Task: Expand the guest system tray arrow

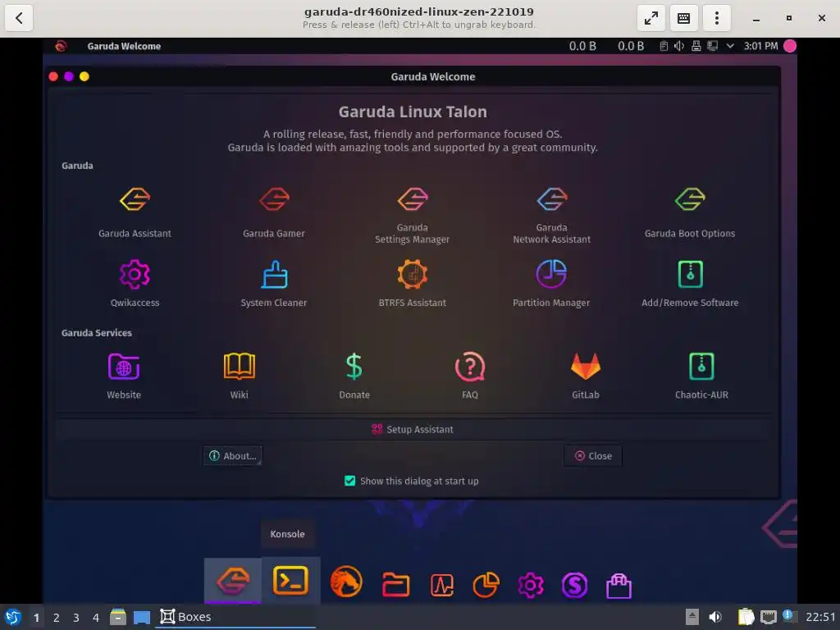Action: 729,46
